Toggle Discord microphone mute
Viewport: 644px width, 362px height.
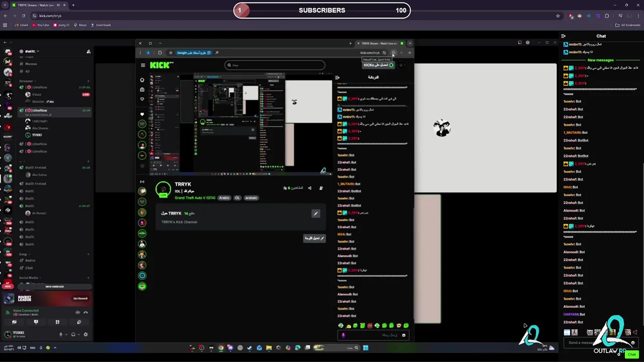(x=61, y=334)
